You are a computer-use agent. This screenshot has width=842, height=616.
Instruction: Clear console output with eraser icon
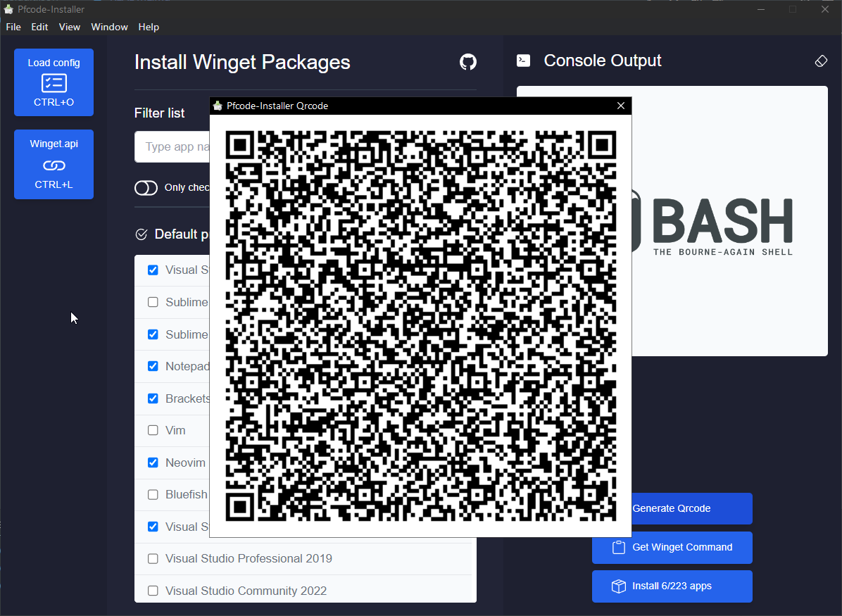[820, 61]
